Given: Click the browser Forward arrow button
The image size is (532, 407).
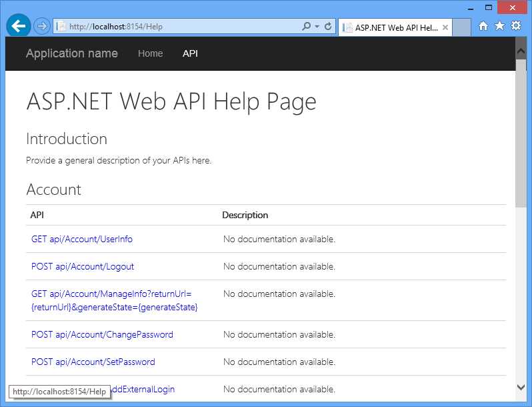Looking at the screenshot, I should click(x=42, y=26).
